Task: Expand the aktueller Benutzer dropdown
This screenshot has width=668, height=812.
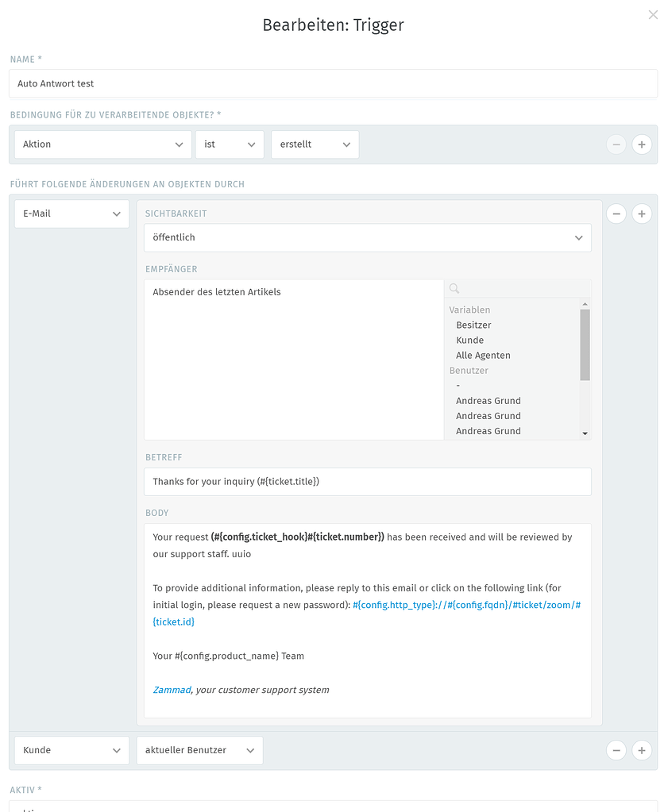Action: [x=199, y=750]
